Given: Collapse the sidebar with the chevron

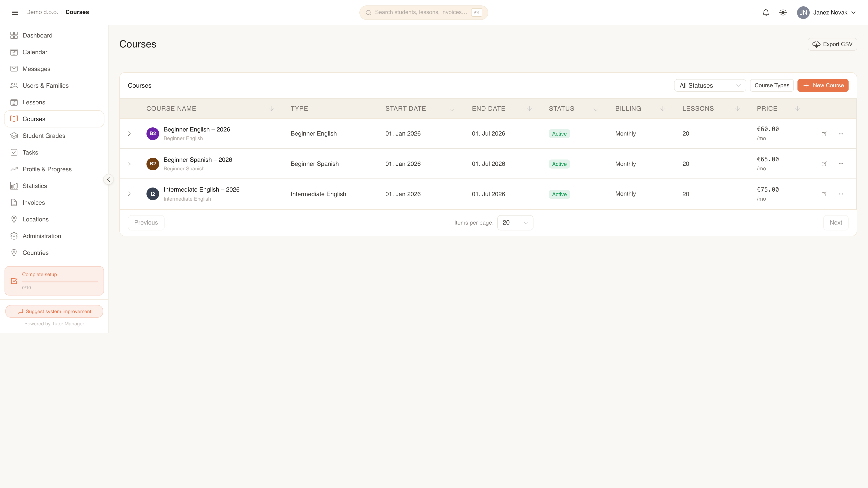Looking at the screenshot, I should (108, 180).
